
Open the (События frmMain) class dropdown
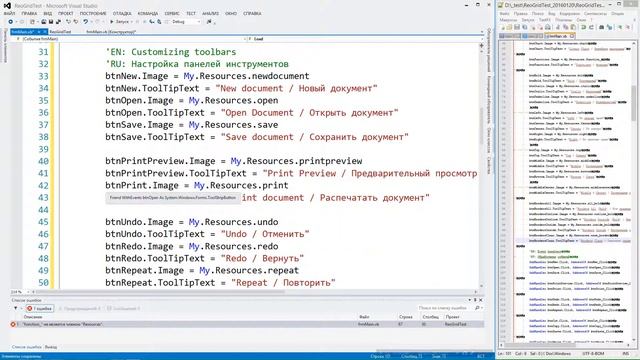131,39
